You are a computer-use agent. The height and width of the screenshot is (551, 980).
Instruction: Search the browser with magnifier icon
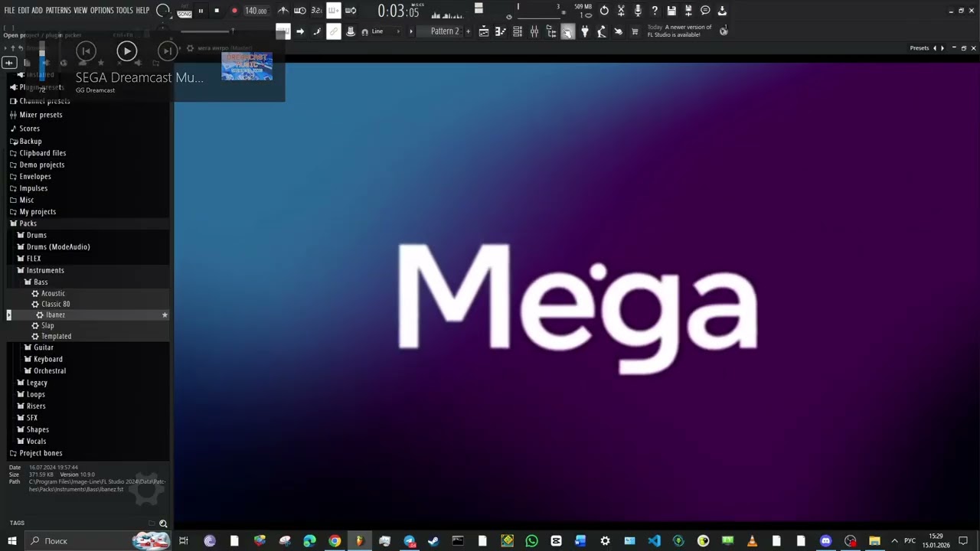pyautogui.click(x=163, y=523)
